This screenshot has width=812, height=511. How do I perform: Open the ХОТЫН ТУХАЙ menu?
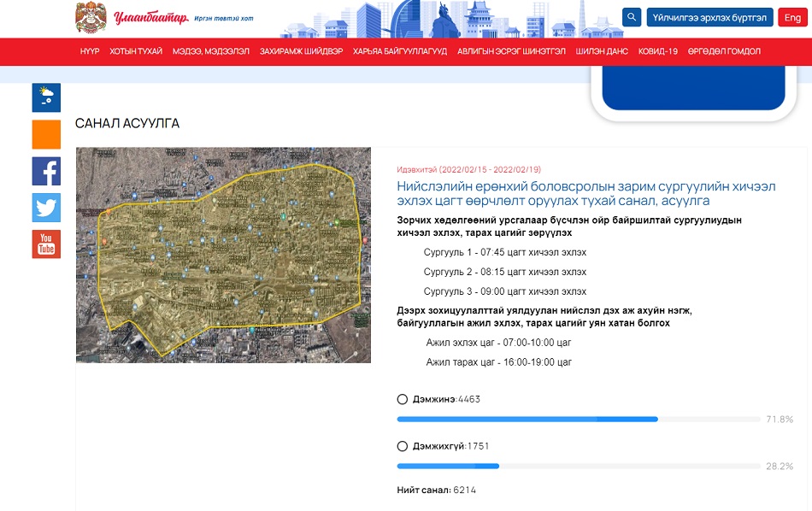136,51
